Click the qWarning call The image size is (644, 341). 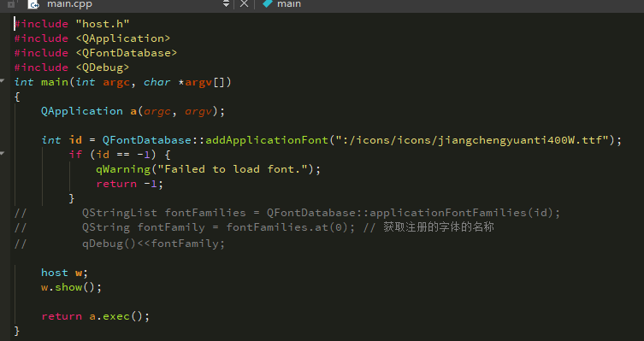click(x=123, y=169)
